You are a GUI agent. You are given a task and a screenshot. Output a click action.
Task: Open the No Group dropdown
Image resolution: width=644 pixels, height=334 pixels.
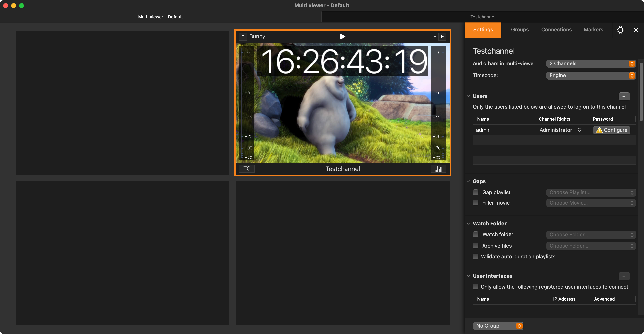(498, 326)
